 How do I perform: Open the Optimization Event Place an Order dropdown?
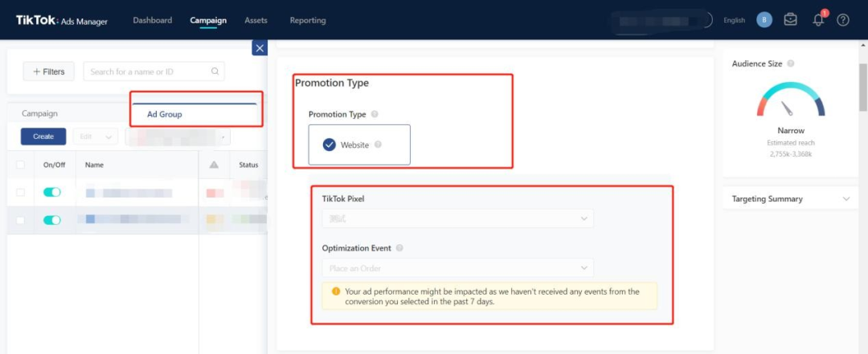458,268
